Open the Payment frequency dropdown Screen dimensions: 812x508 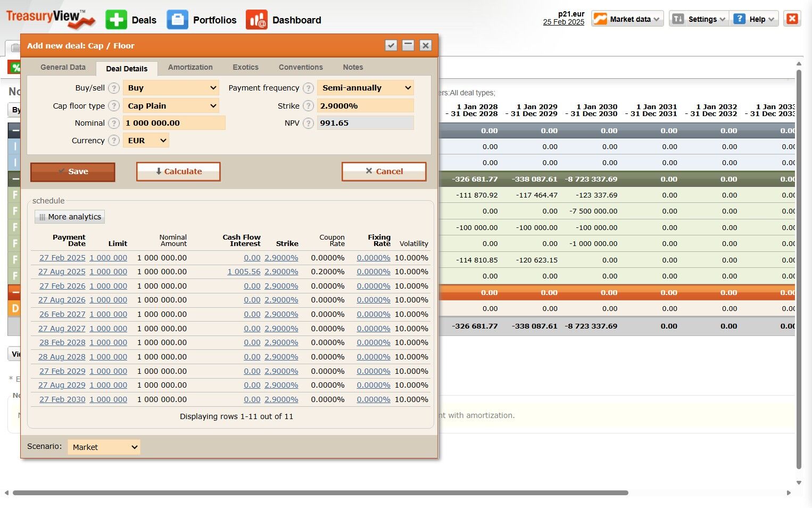pyautogui.click(x=365, y=88)
